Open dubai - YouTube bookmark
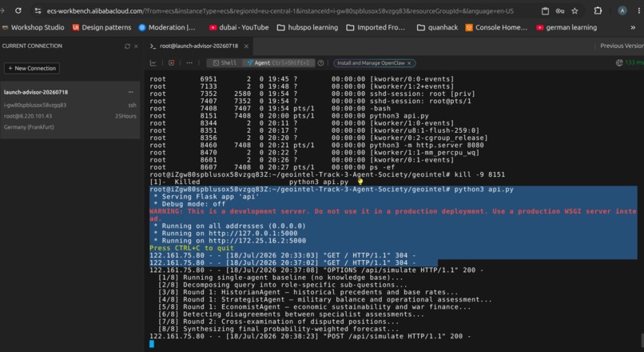 tap(239, 27)
